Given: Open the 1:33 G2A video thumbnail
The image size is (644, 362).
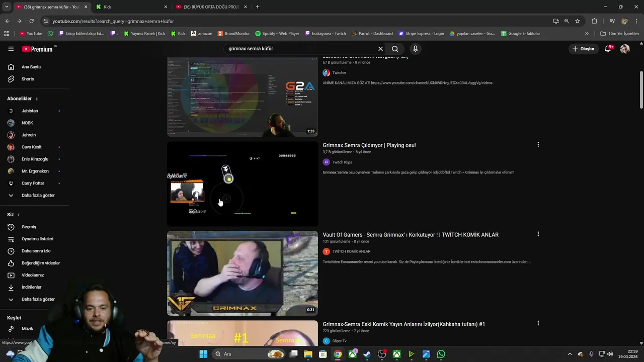Looking at the screenshot, I should pyautogui.click(x=243, y=97).
